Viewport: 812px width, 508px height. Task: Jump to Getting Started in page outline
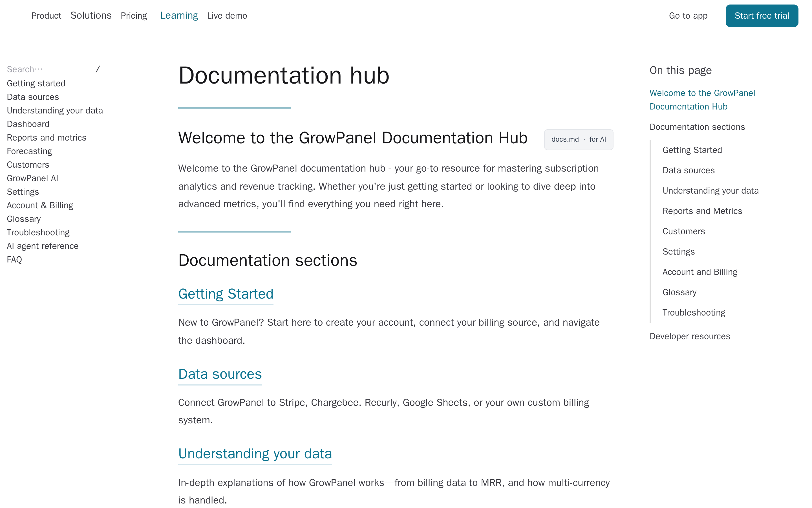point(692,150)
